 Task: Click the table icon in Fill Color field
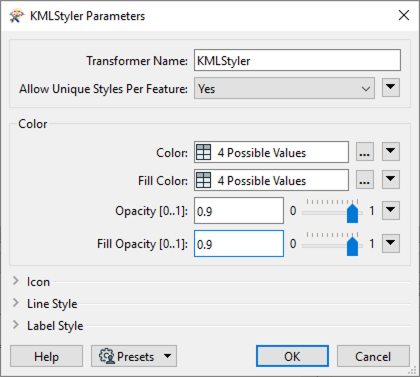[203, 180]
